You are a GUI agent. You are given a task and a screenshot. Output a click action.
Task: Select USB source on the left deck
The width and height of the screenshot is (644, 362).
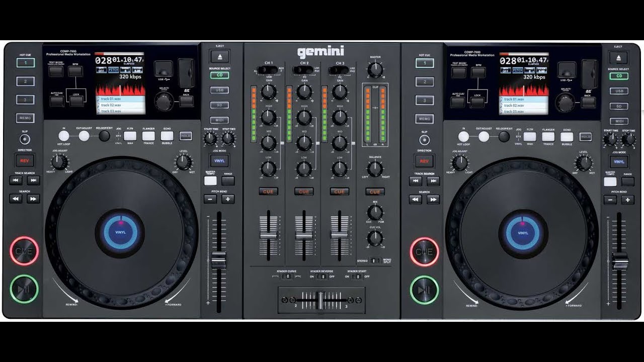(x=219, y=90)
